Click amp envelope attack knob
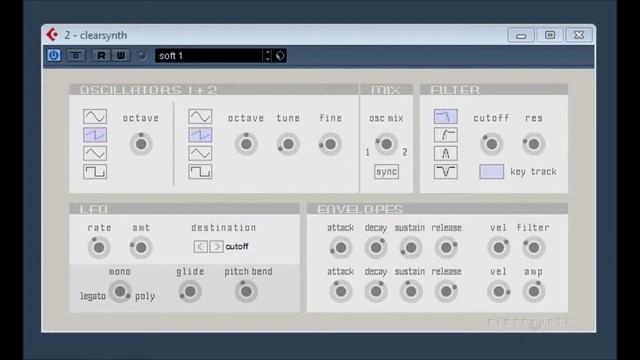This screenshot has width=640, height=360. (340, 291)
